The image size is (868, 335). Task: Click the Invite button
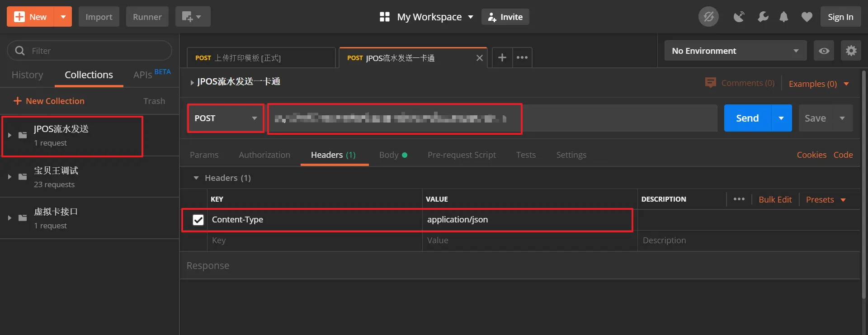[x=505, y=17]
